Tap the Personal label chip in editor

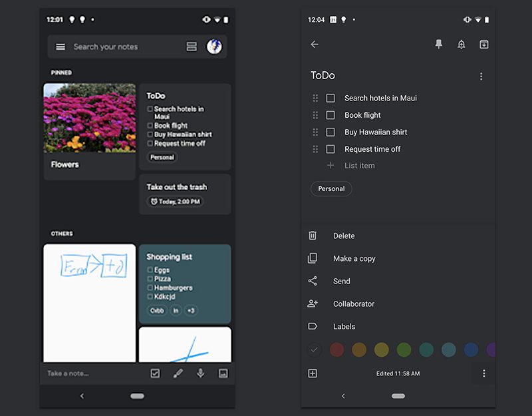point(331,189)
